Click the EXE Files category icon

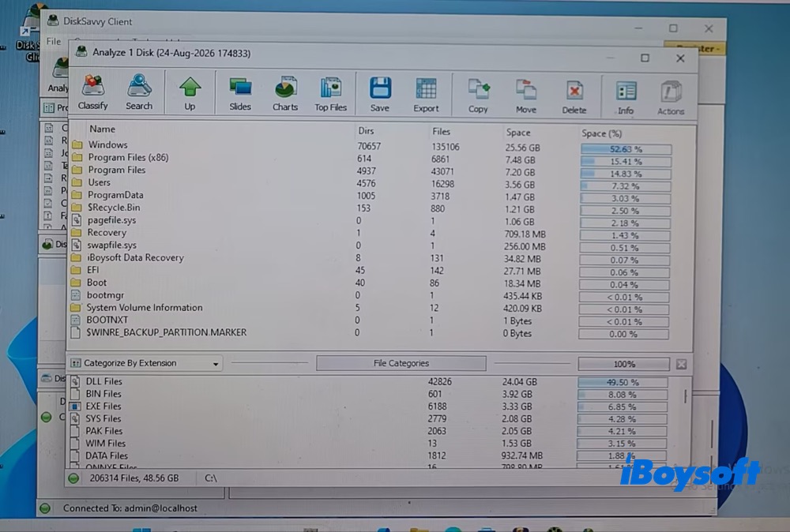click(75, 406)
